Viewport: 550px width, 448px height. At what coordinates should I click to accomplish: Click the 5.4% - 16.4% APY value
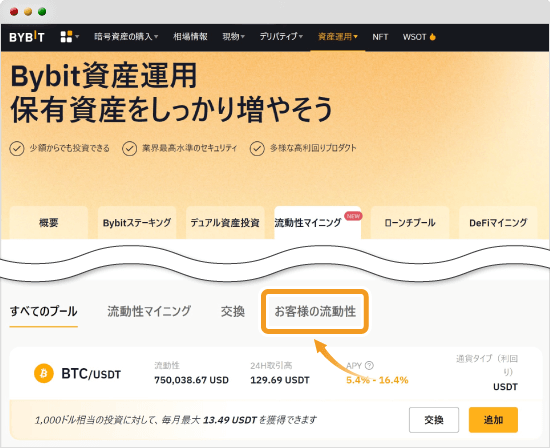(377, 380)
